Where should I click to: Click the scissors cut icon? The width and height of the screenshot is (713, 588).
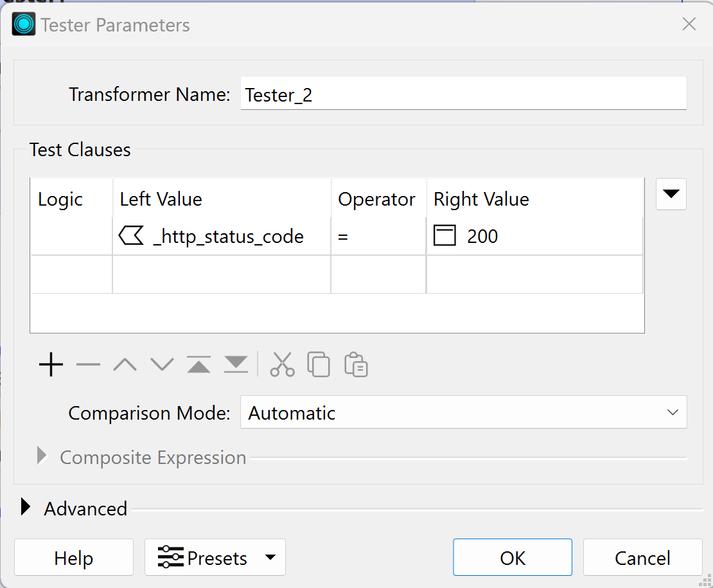pyautogui.click(x=282, y=364)
